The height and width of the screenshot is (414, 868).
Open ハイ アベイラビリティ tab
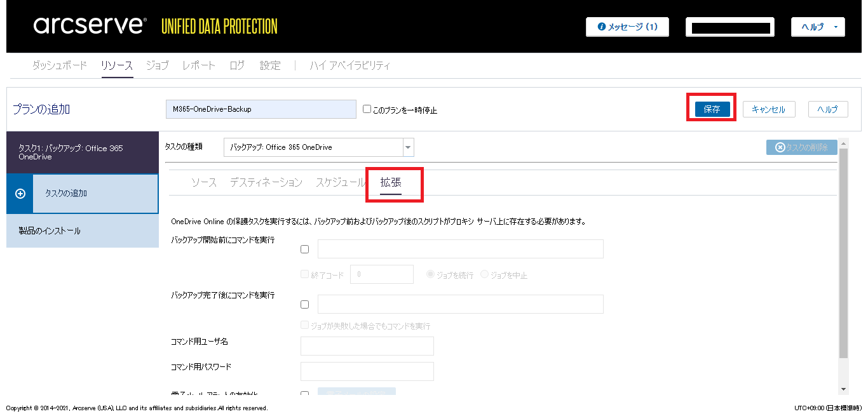[350, 65]
